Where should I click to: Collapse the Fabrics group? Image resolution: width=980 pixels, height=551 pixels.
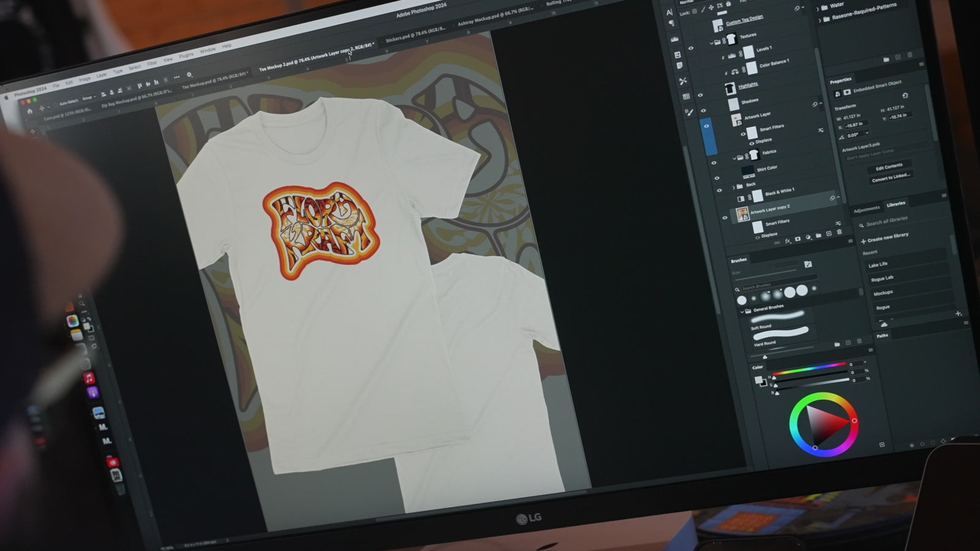tap(734, 158)
